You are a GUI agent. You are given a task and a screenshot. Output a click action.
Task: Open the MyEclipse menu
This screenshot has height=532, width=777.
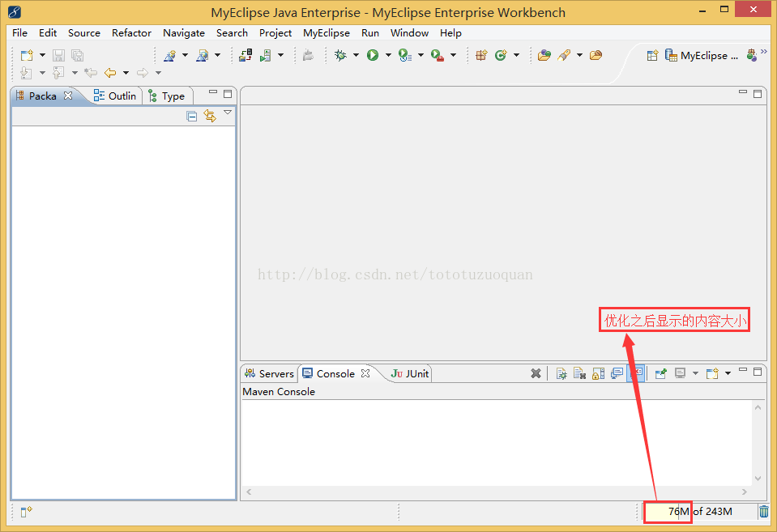[326, 32]
